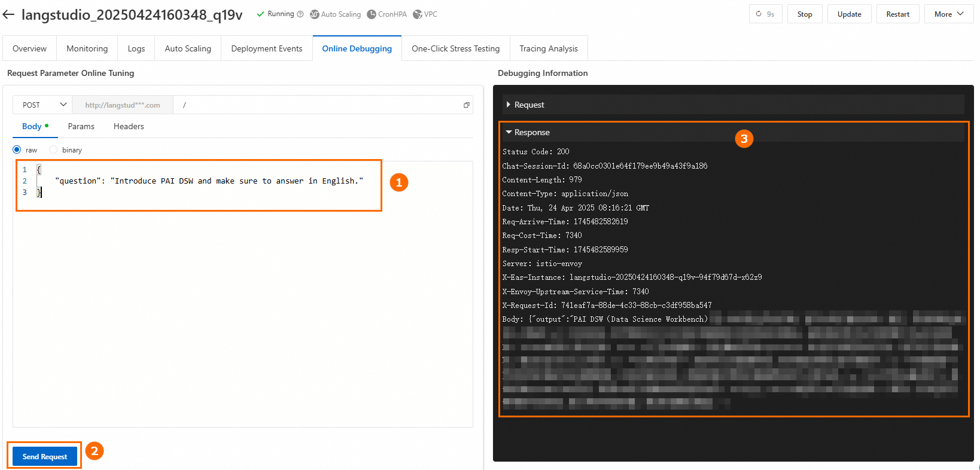Click the masked http://langstud***.com endpoint
The width and height of the screenshot is (980, 470).
tap(123, 105)
